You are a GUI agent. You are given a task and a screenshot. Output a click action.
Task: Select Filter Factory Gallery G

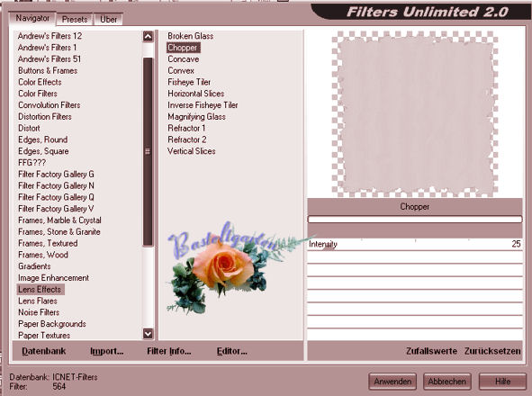pyautogui.click(x=56, y=174)
